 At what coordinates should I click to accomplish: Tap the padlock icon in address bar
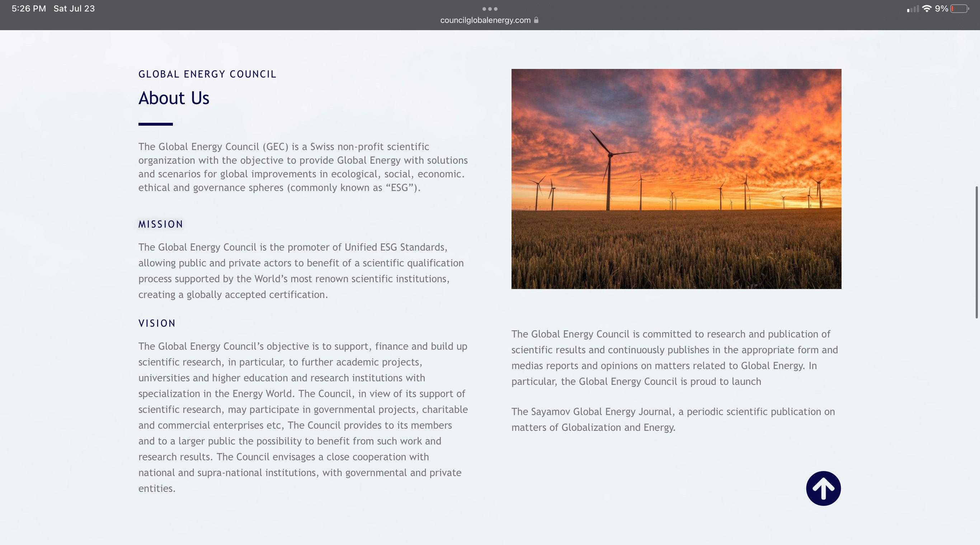[536, 20]
